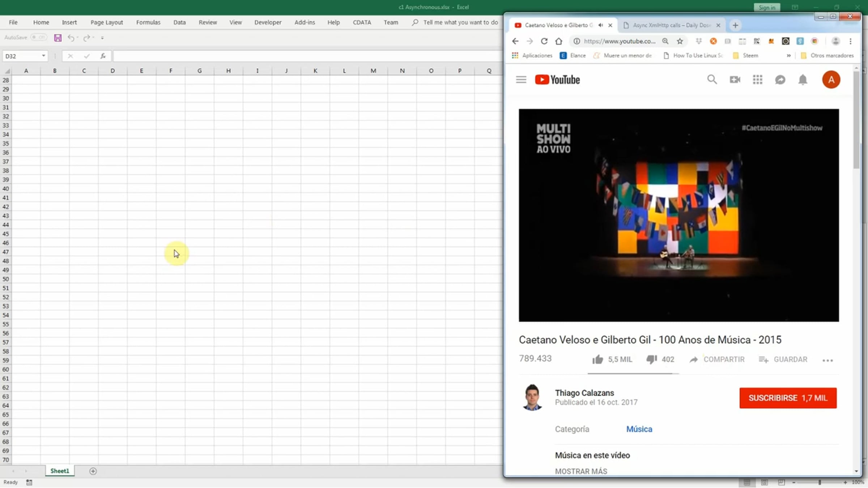868x488 pixels.
Task: Switch to Async XmlHttp calls browser tab
Action: coord(672,25)
